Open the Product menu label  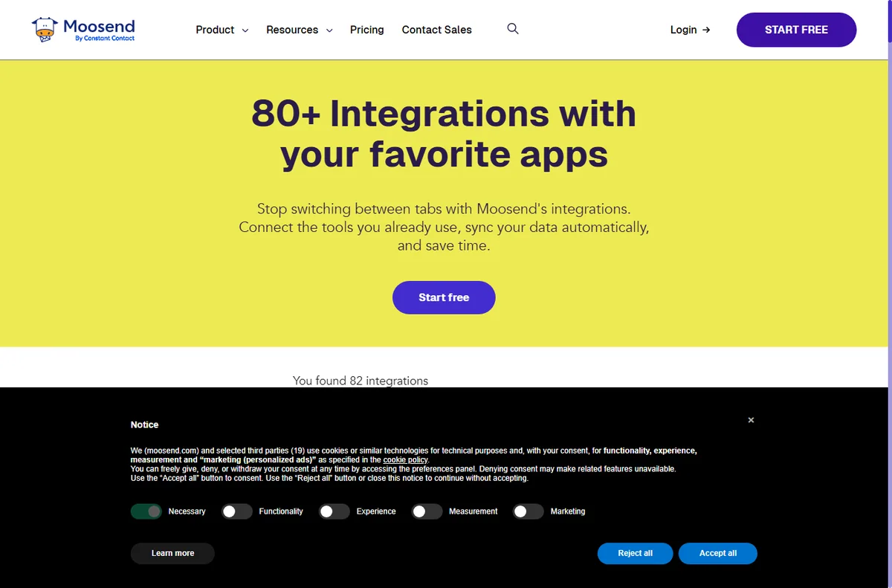click(x=215, y=30)
